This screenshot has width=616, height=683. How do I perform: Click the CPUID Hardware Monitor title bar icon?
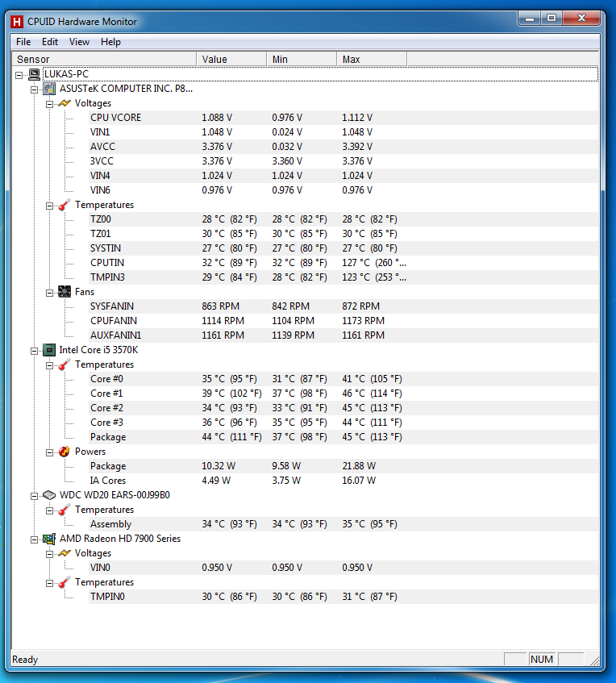[17, 22]
